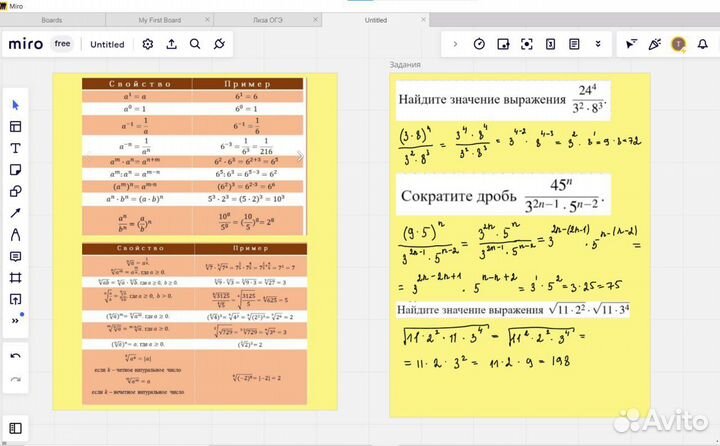The height and width of the screenshot is (446, 720).
Task: Switch to the My First Board tab
Action: (158, 19)
